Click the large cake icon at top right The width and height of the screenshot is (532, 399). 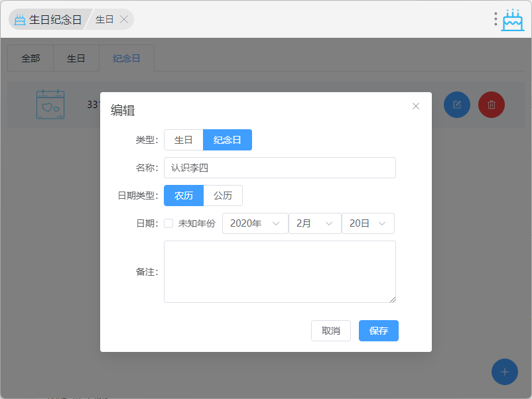coord(513,20)
